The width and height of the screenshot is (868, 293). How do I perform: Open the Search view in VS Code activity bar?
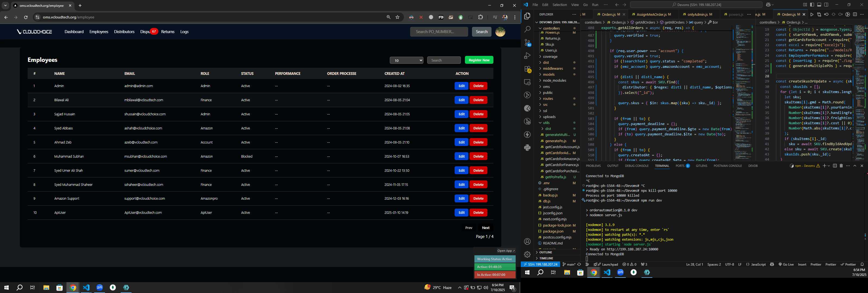pyautogui.click(x=527, y=29)
